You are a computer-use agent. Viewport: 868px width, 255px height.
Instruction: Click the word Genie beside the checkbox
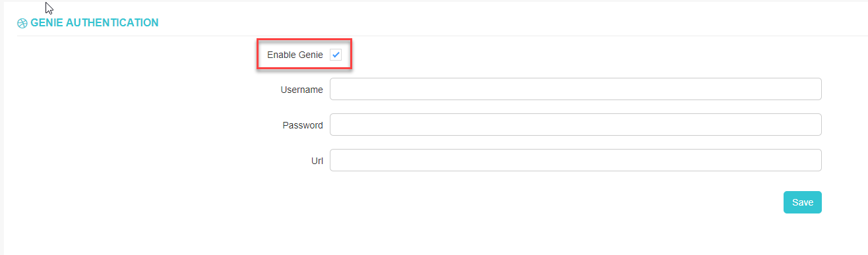tap(311, 55)
